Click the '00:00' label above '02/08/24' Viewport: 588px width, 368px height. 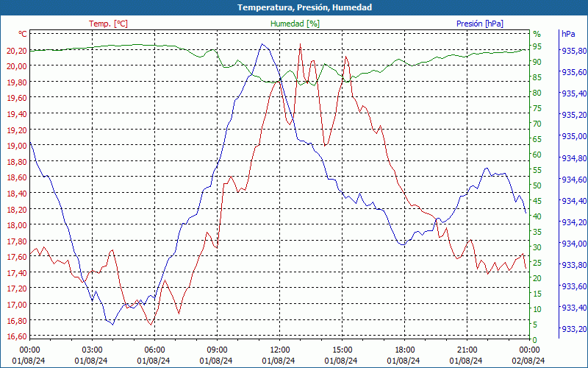529,349
